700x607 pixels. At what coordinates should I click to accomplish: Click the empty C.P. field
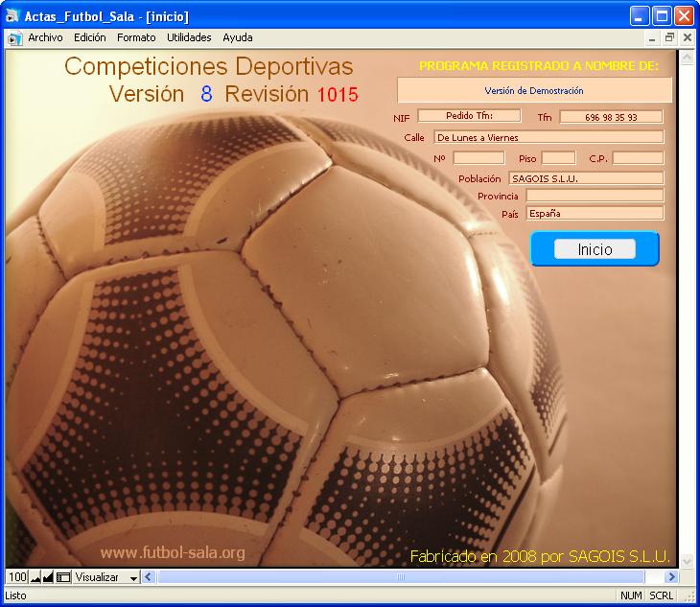pos(638,158)
